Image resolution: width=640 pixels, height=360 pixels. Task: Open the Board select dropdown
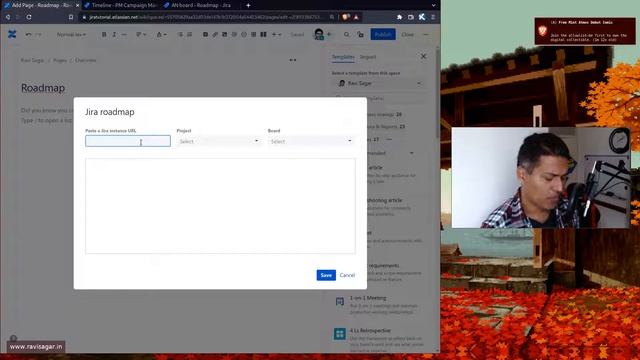click(311, 141)
